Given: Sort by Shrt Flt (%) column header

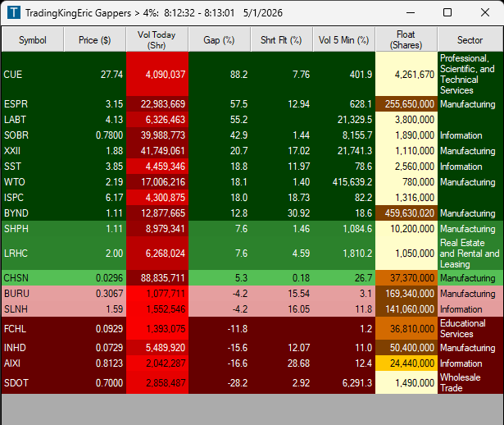Looking at the screenshot, I should point(281,40).
